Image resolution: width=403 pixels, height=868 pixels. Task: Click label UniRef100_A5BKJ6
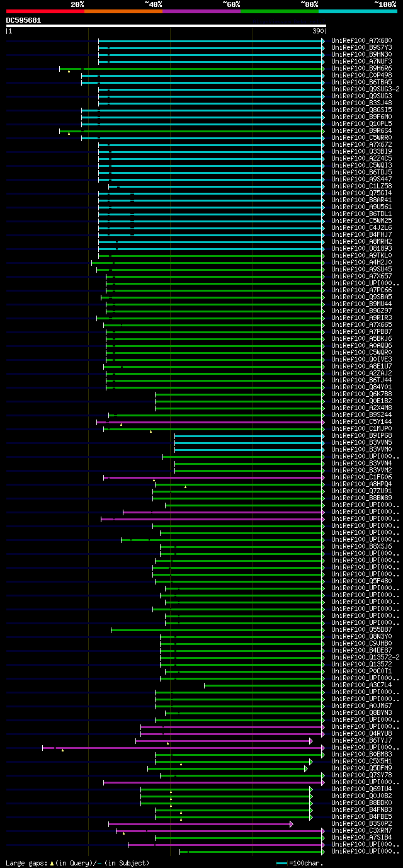click(x=361, y=338)
